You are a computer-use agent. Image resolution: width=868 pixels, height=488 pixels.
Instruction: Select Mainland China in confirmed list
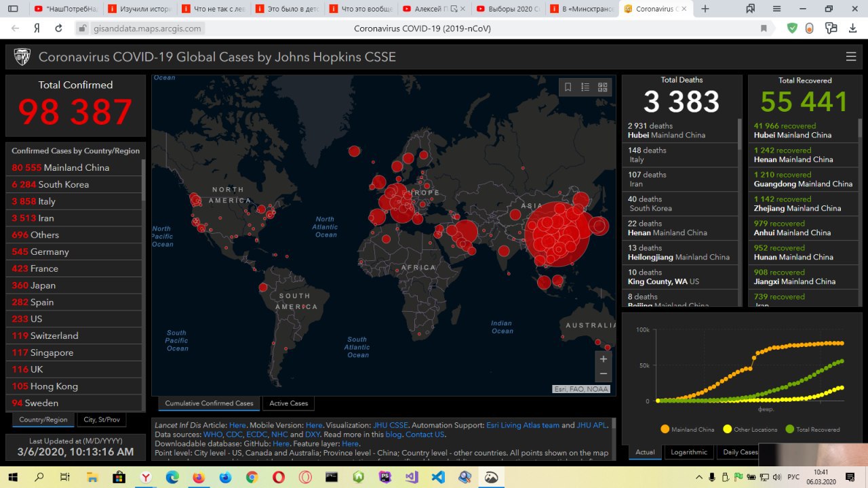click(74, 167)
